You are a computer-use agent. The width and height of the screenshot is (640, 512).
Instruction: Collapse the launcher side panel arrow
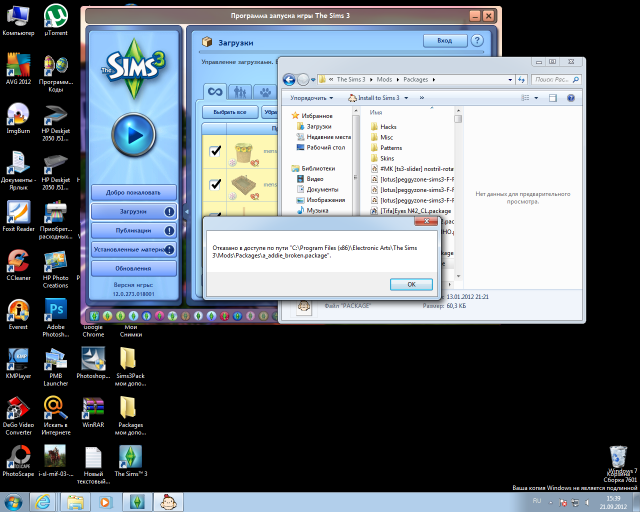pos(187,211)
